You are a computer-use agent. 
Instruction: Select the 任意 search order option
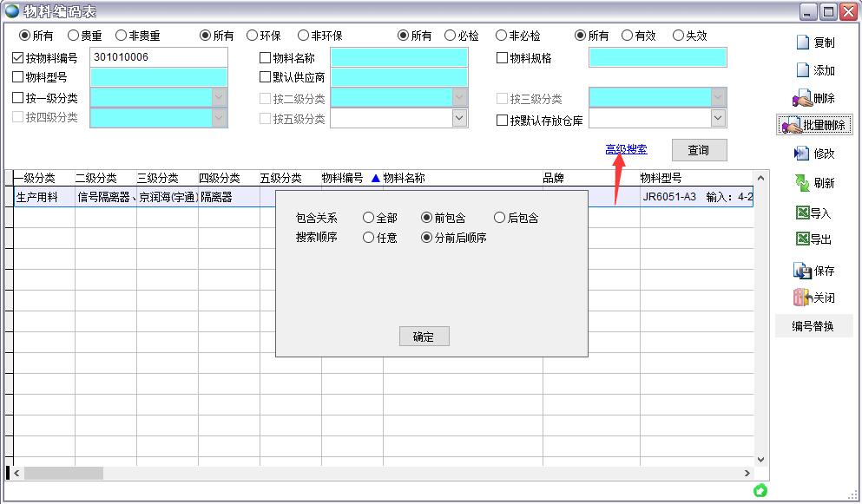point(369,237)
